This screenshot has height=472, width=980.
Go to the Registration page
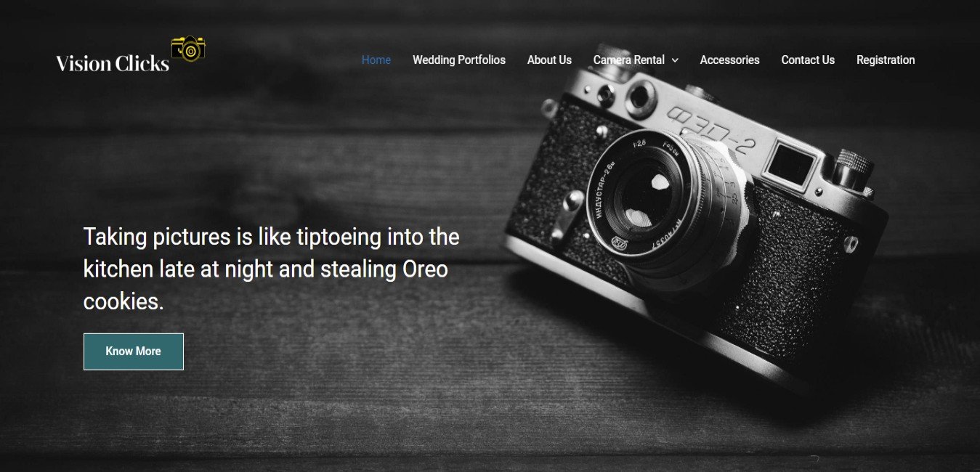[886, 60]
